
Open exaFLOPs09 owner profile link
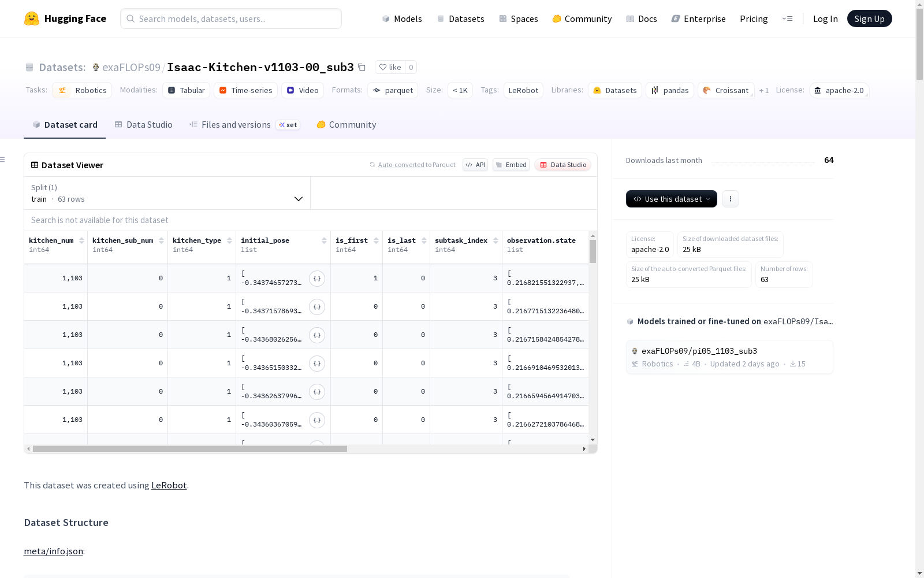131,67
